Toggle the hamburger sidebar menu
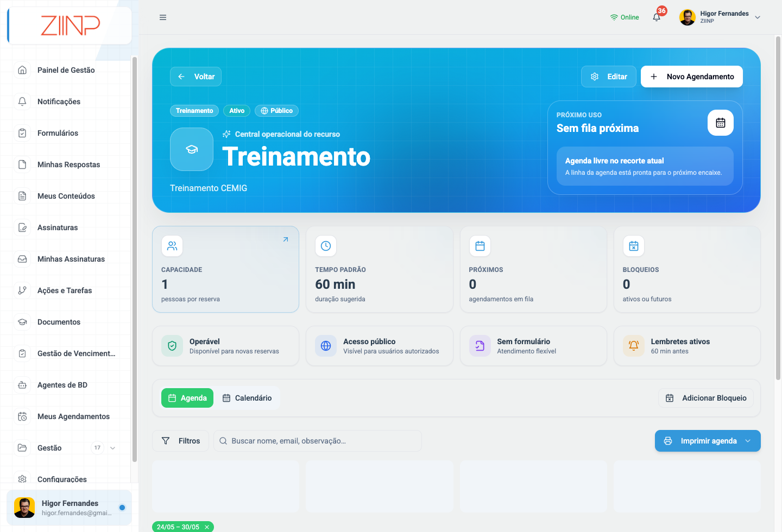 (163, 17)
